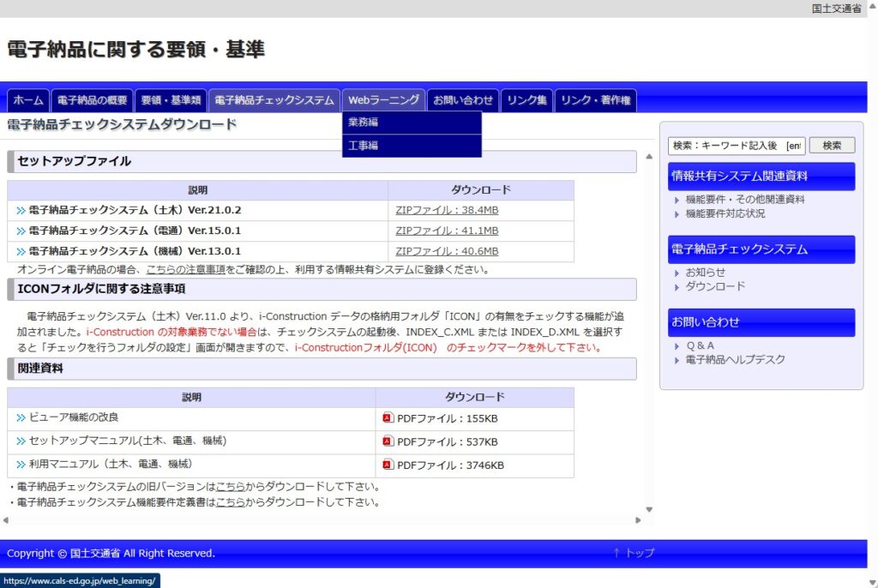Click the 検索 search button
878x588 pixels.
(832, 146)
